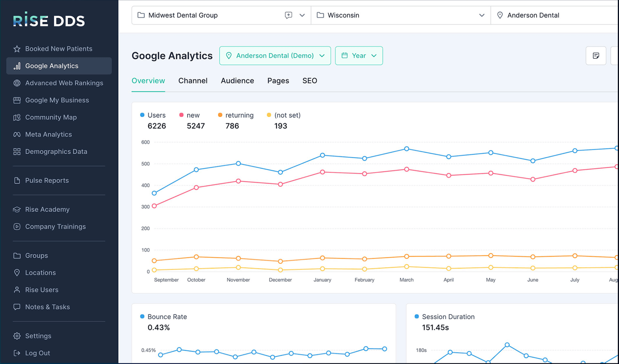This screenshot has width=619, height=364.
Task: Toggle the (not set) series legend item
Action: coord(284,115)
